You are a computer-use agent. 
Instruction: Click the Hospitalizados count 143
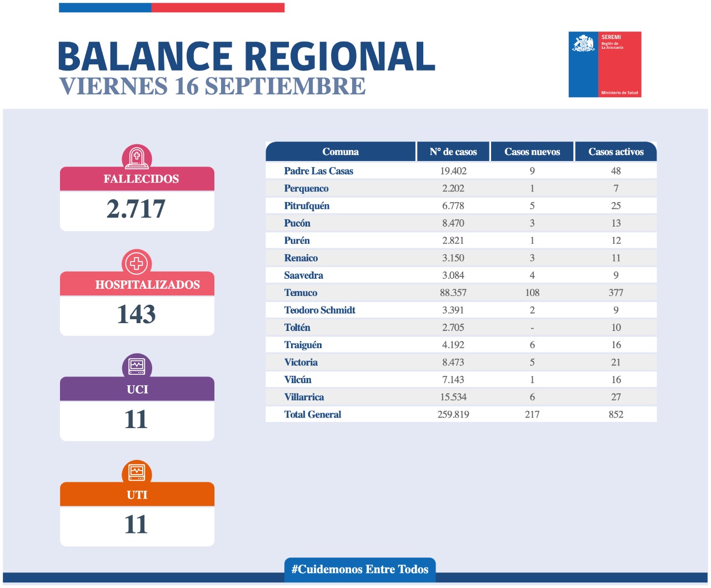(x=136, y=314)
